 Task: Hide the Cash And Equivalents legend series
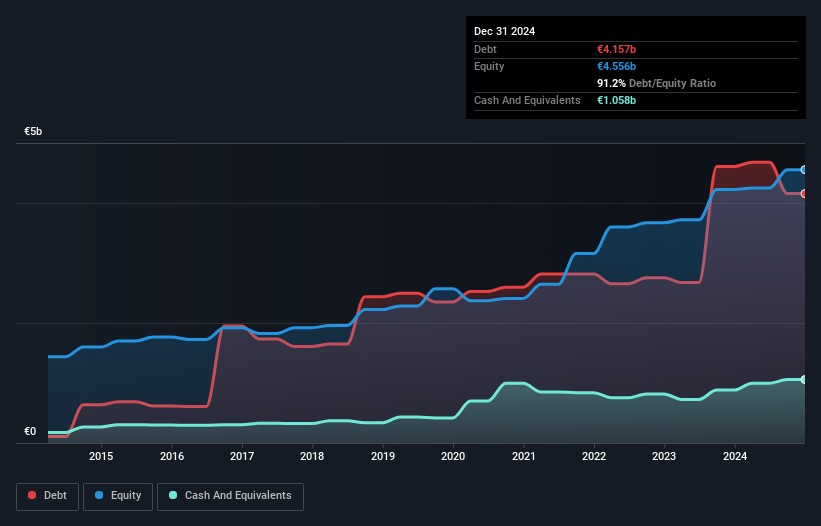coord(230,496)
